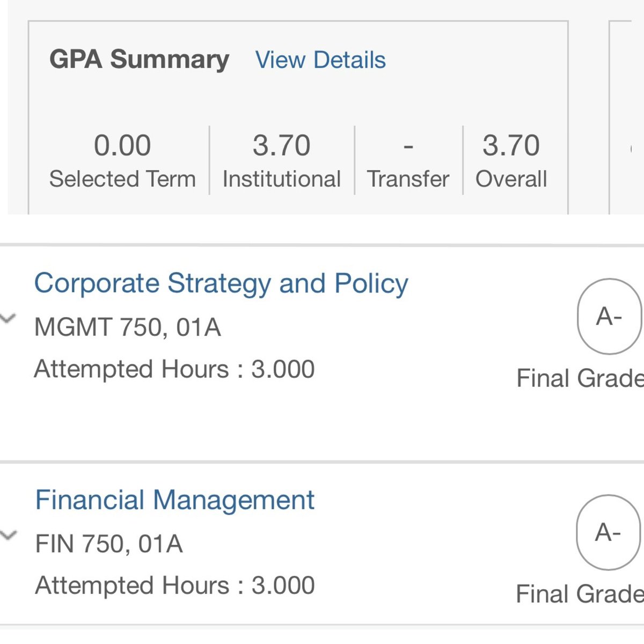This screenshot has height=644, width=644.
Task: Open View Details link in GPA Summary
Action: [x=320, y=60]
